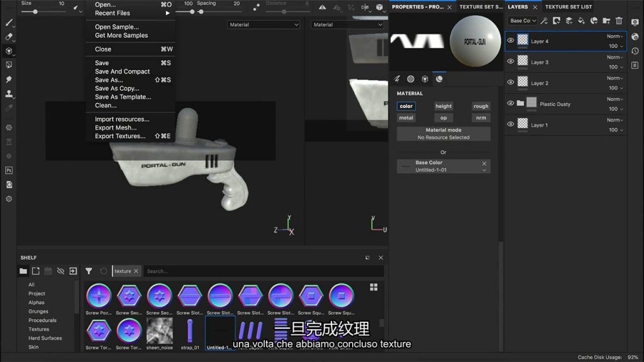Click the cube view icon in top toolbar
Viewport: 644px width, 362px height.
[x=379, y=7]
